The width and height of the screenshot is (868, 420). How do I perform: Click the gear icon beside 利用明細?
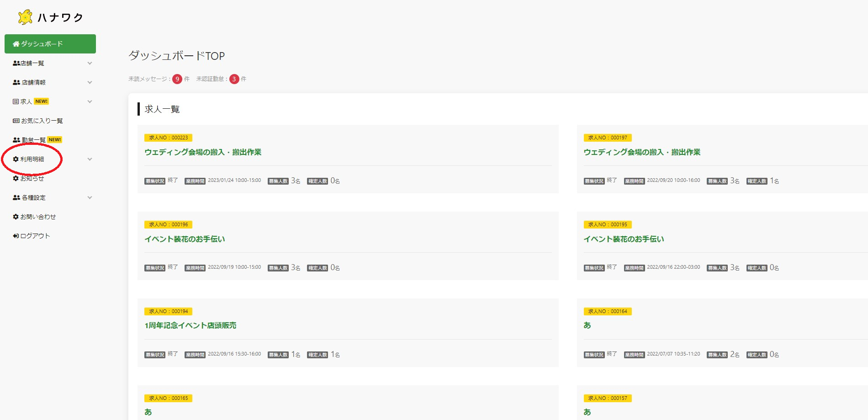tap(16, 159)
